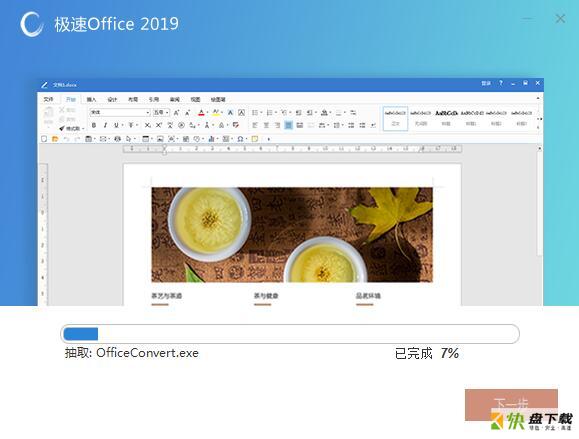The image size is (579, 439).
Task: Click the Align Right icon
Action: pos(277,126)
